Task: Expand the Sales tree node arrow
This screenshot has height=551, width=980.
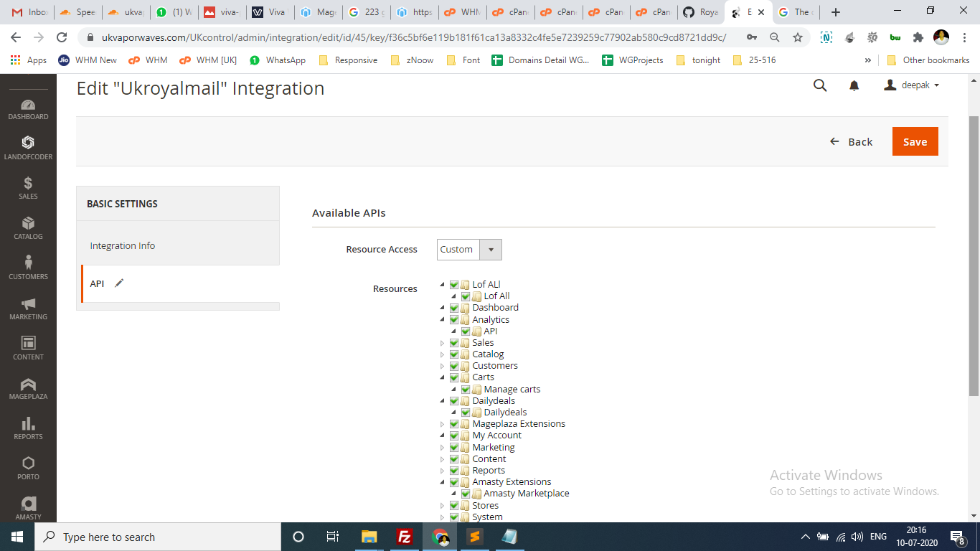Action: pos(442,343)
